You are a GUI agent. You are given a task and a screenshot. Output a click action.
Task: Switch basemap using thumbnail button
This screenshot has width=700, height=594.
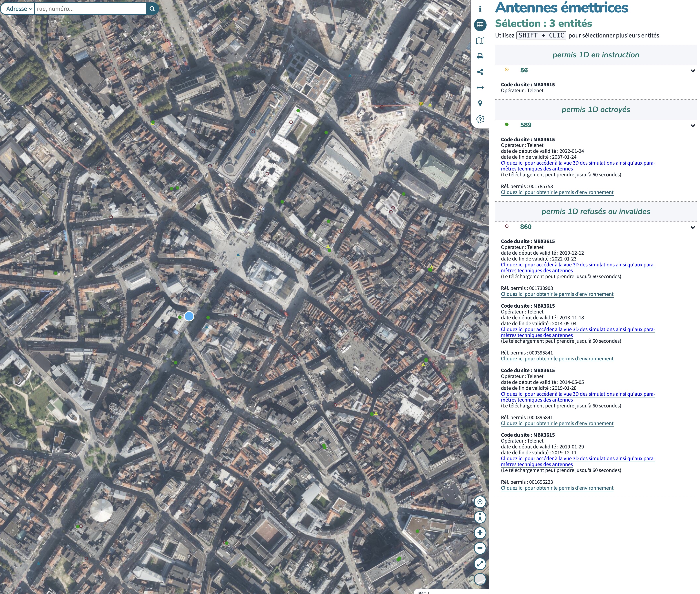click(480, 579)
